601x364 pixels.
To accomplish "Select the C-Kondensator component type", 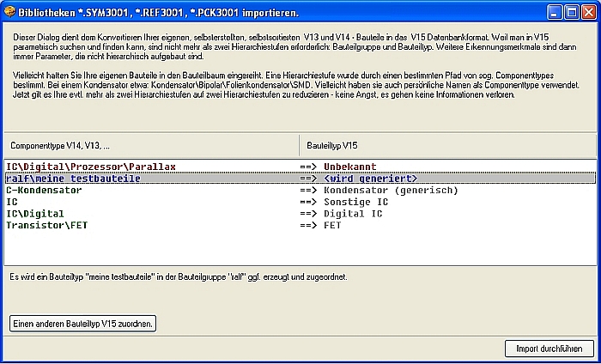I will pyautogui.click(x=44, y=190).
